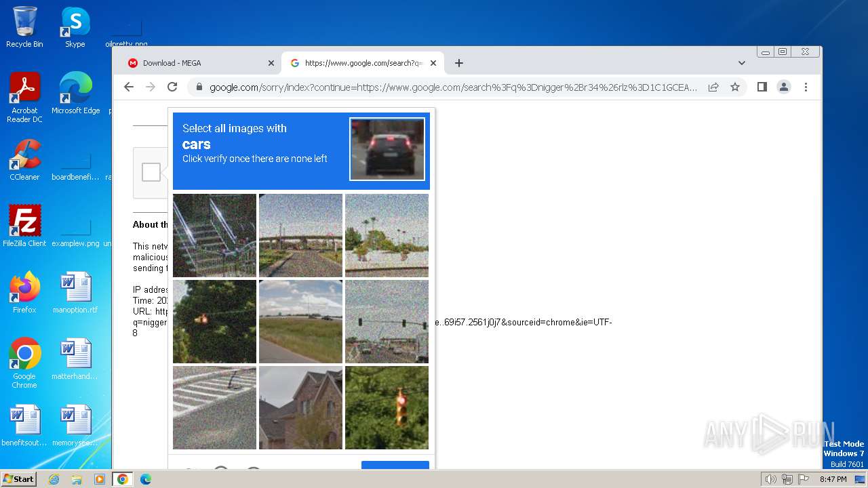
Task: Select the palm trees captcha tile
Action: 387,235
